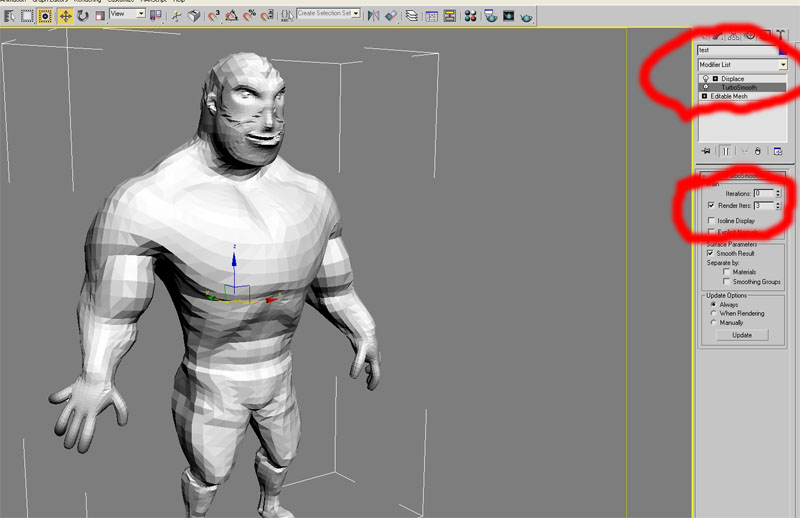Open the View coordinate system dropdown
800x518 pixels.
126,14
